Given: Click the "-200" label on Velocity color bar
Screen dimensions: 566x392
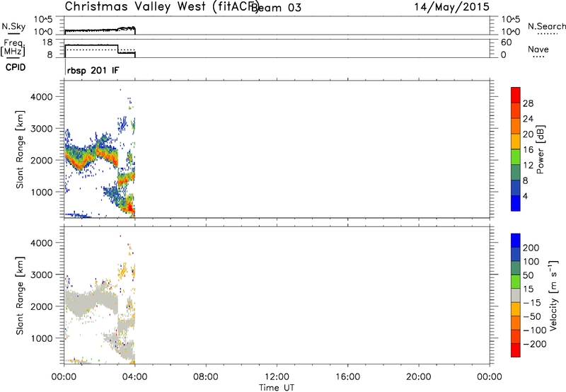Looking at the screenshot, I should pyautogui.click(x=535, y=344).
